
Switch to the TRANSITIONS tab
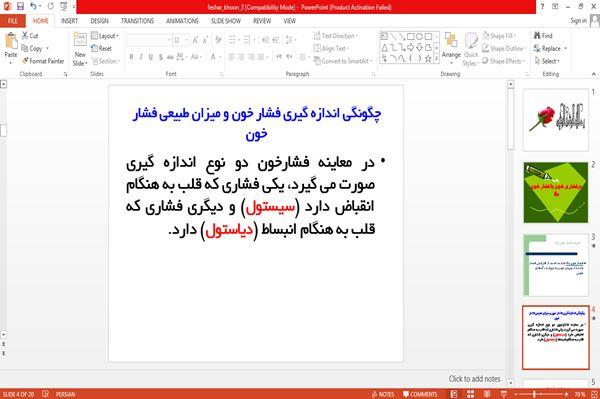(x=137, y=21)
